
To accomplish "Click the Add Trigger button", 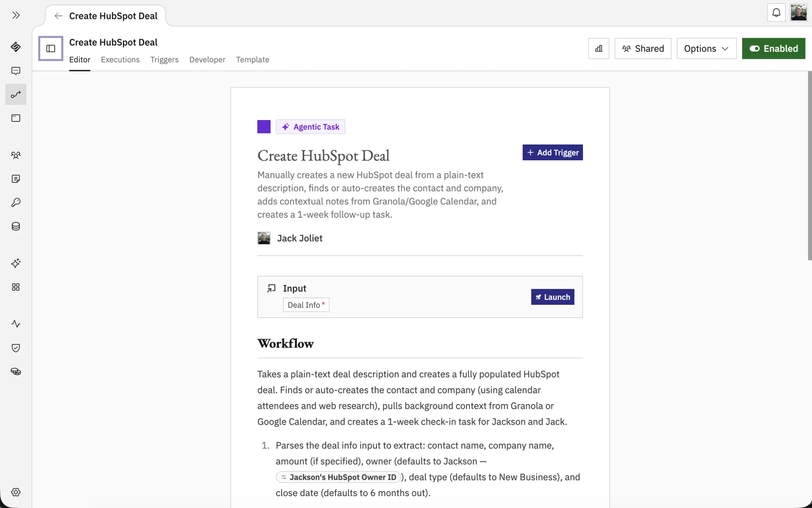I will [553, 152].
